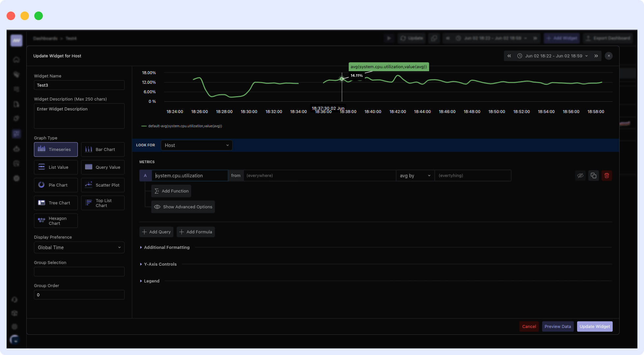Shift time range backward with double-left arrows
Screen dimensions: 644x355
coord(509,56)
